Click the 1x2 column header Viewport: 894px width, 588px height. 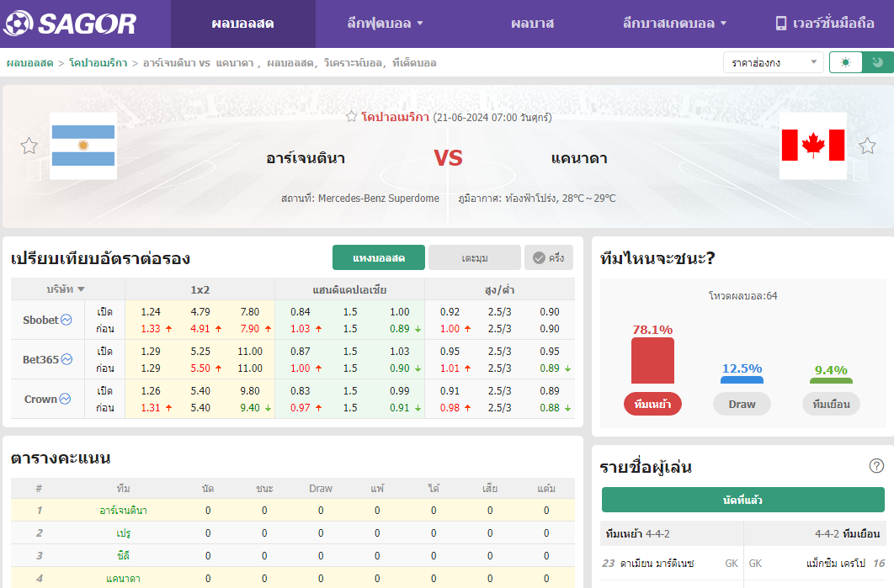click(200, 289)
